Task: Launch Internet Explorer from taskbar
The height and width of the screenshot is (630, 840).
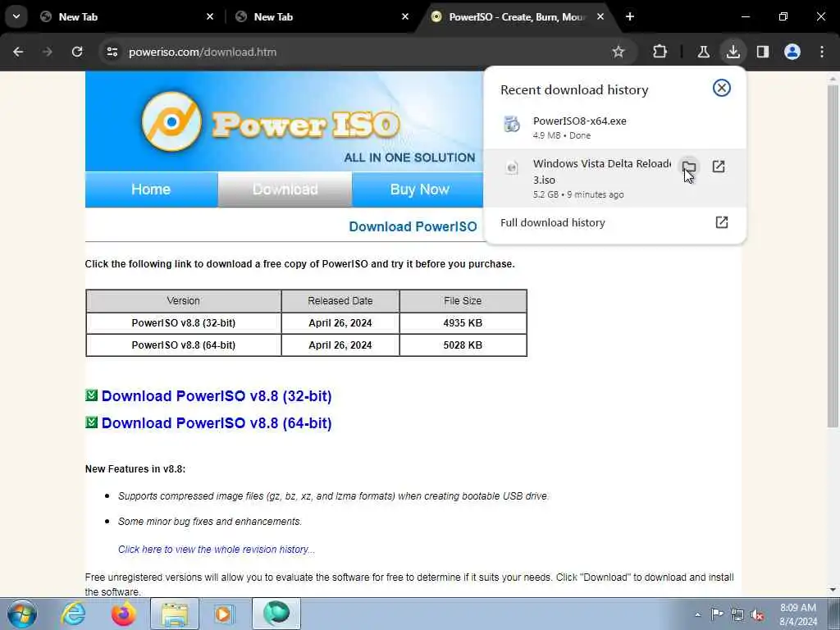Action: tap(73, 614)
